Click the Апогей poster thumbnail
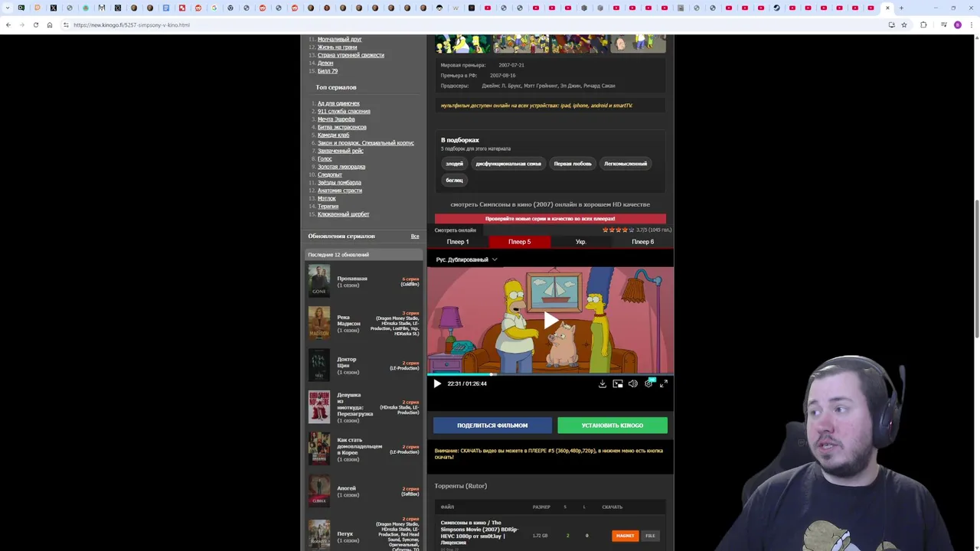980x551 pixels. tap(319, 491)
